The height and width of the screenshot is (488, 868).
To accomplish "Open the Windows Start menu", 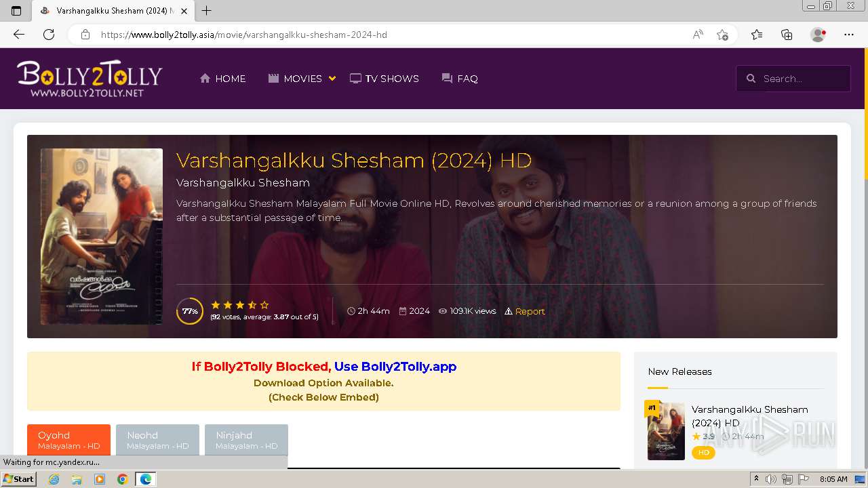I will pyautogui.click(x=19, y=479).
